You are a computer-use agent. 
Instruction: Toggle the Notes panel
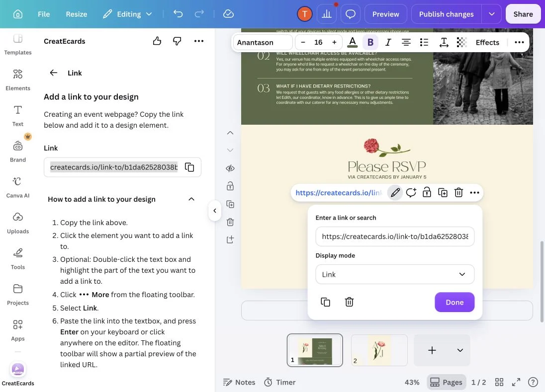click(x=239, y=382)
